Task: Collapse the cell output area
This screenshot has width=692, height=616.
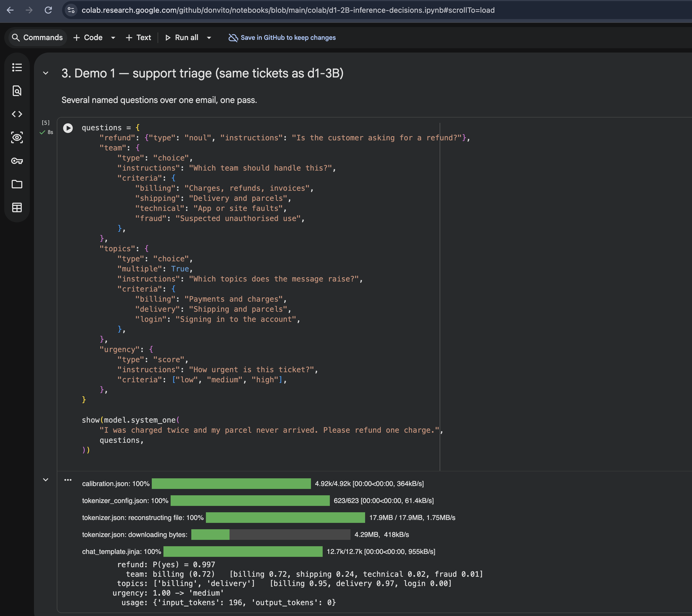Action: [46, 480]
